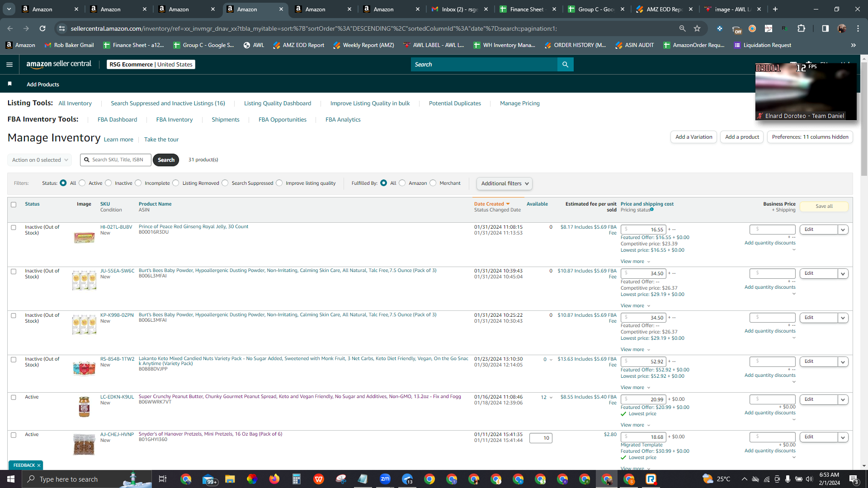This screenshot has width=868, height=488.
Task: Expand available quantity chevron for LC-EDKN-K9UL
Action: (x=551, y=398)
